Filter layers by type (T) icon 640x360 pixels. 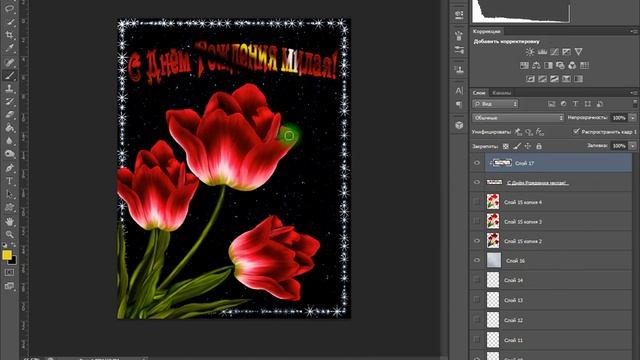(x=576, y=104)
